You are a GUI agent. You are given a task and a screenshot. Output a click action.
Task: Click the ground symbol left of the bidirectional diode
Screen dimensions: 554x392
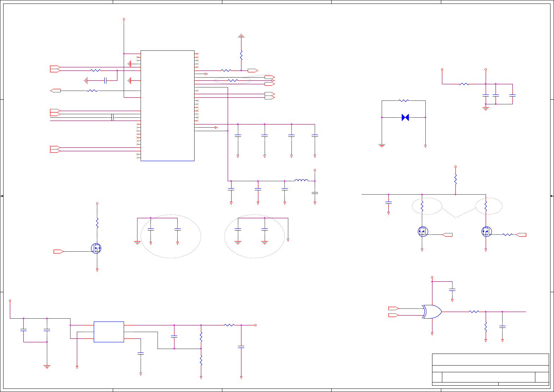pos(382,145)
